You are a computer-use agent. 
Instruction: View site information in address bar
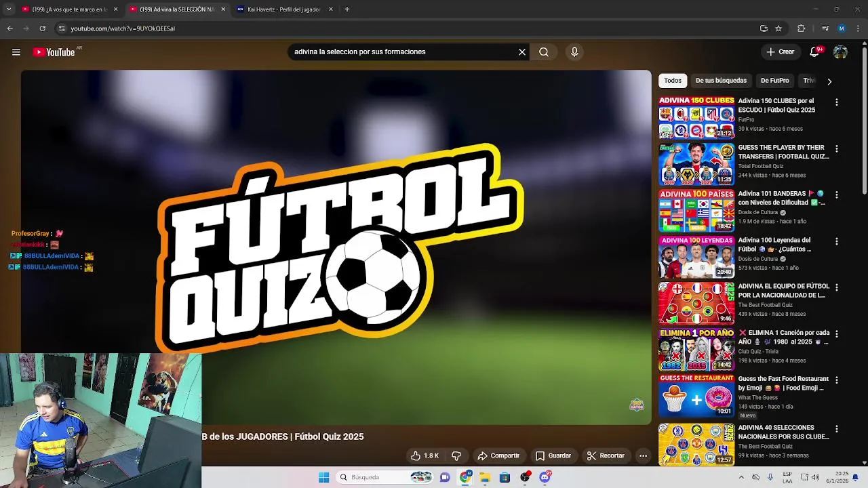(62, 28)
